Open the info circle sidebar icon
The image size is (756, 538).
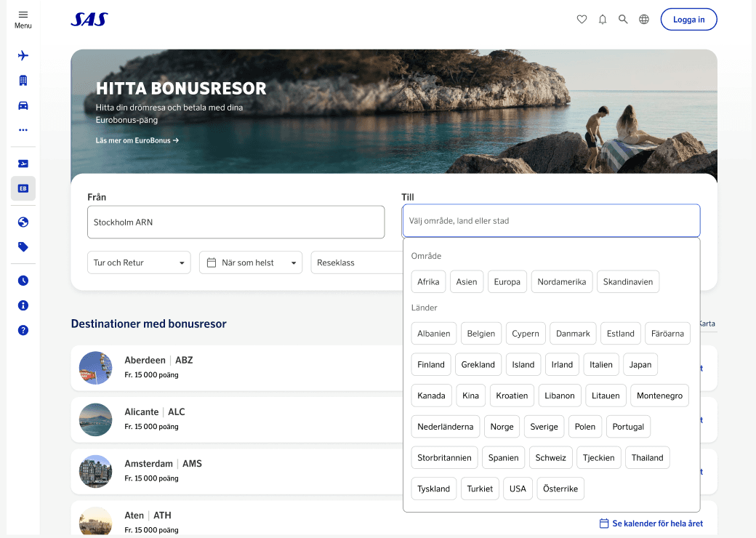tap(23, 305)
